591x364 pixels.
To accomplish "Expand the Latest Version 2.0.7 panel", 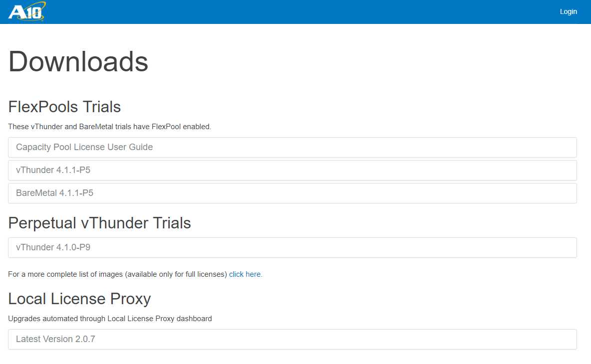I will coord(293,339).
